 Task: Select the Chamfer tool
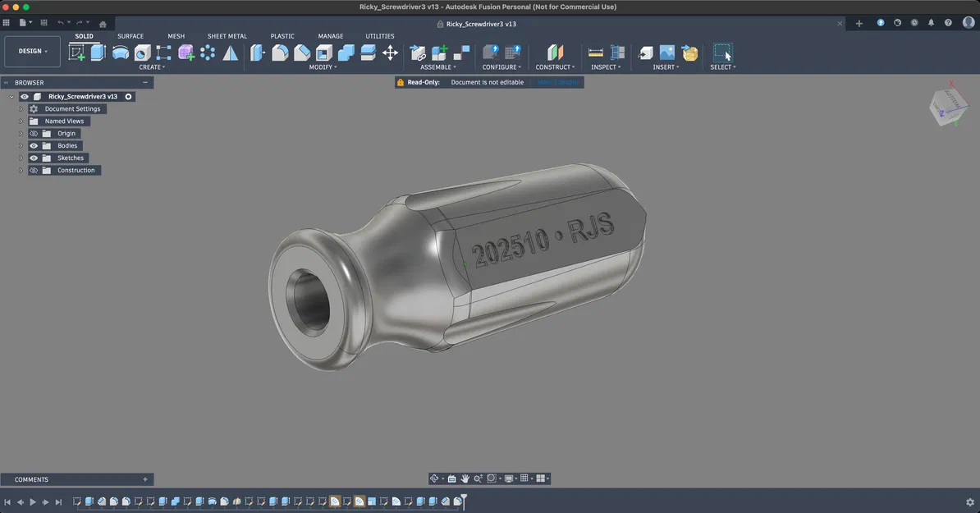[302, 53]
